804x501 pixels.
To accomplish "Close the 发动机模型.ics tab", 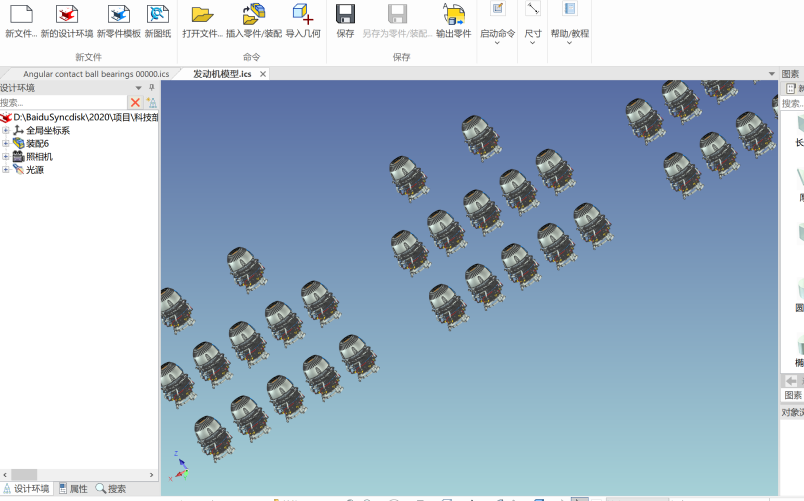I will (x=263, y=74).
